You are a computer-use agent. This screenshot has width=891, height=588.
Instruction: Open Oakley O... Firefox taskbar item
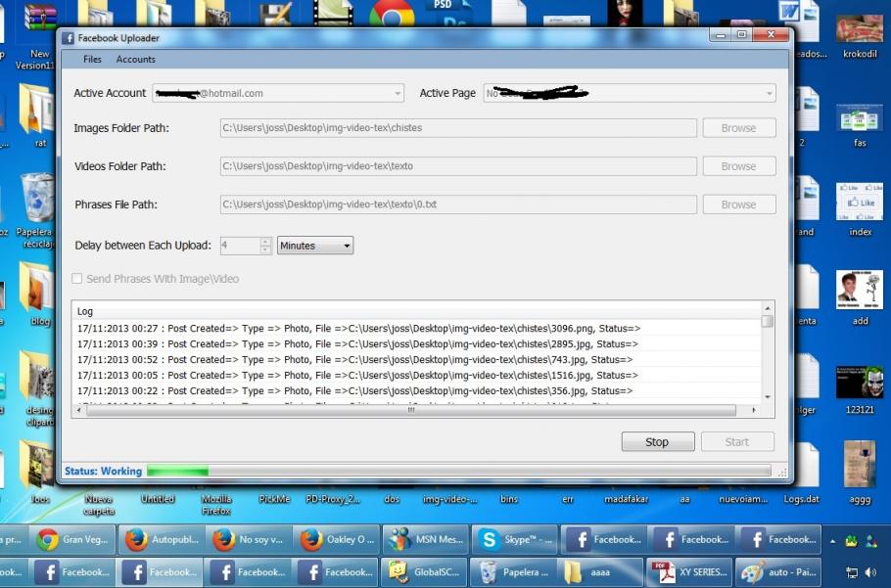[337, 540]
